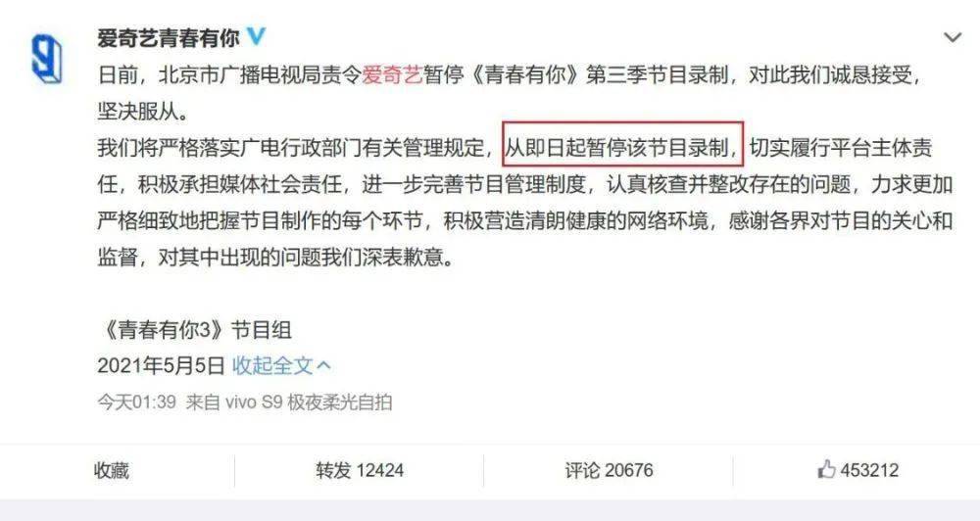
Task: Open the timestamp 今天01:39
Action: point(137,402)
